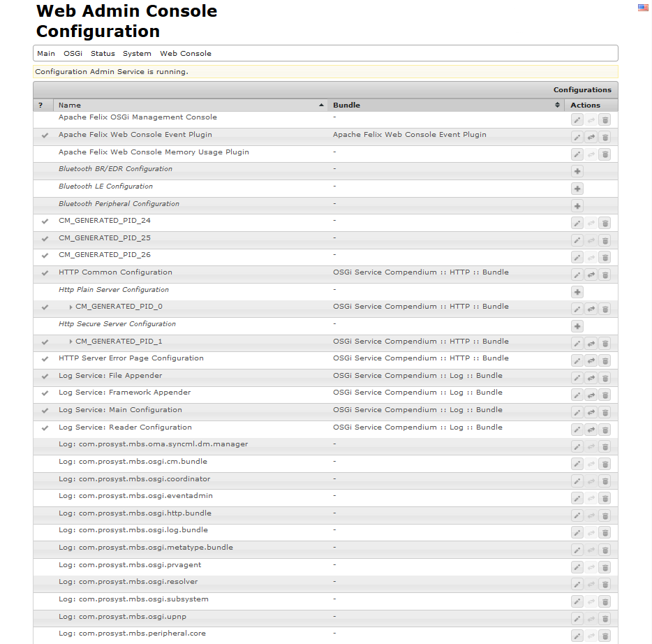This screenshot has height=644, width=652.
Task: Add a new Bluetooth BR/EDR Configuration
Action: point(577,171)
